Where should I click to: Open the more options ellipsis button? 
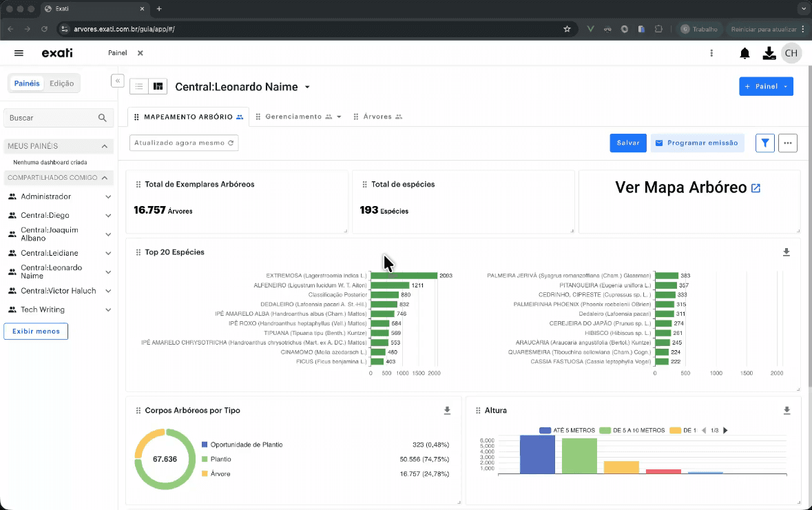click(x=788, y=143)
